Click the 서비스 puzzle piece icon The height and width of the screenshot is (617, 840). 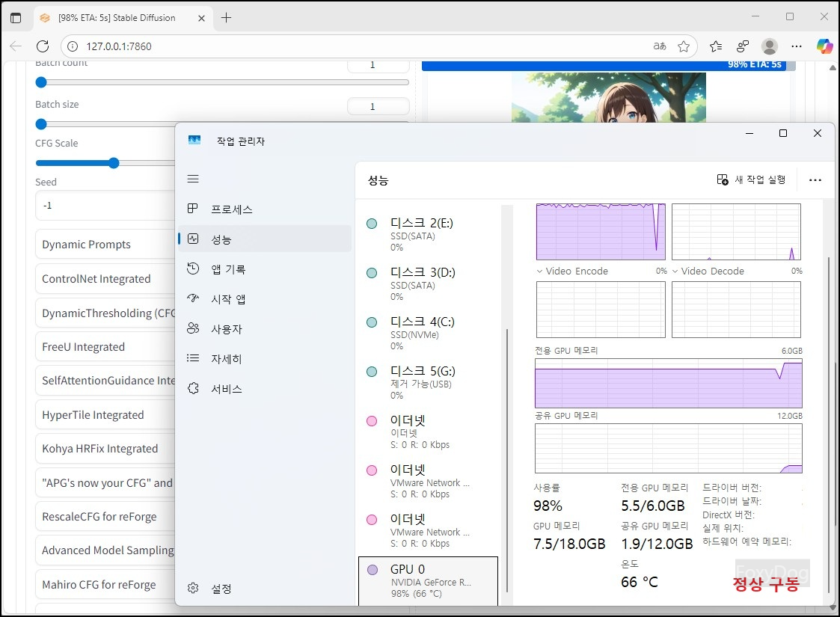[x=193, y=387]
